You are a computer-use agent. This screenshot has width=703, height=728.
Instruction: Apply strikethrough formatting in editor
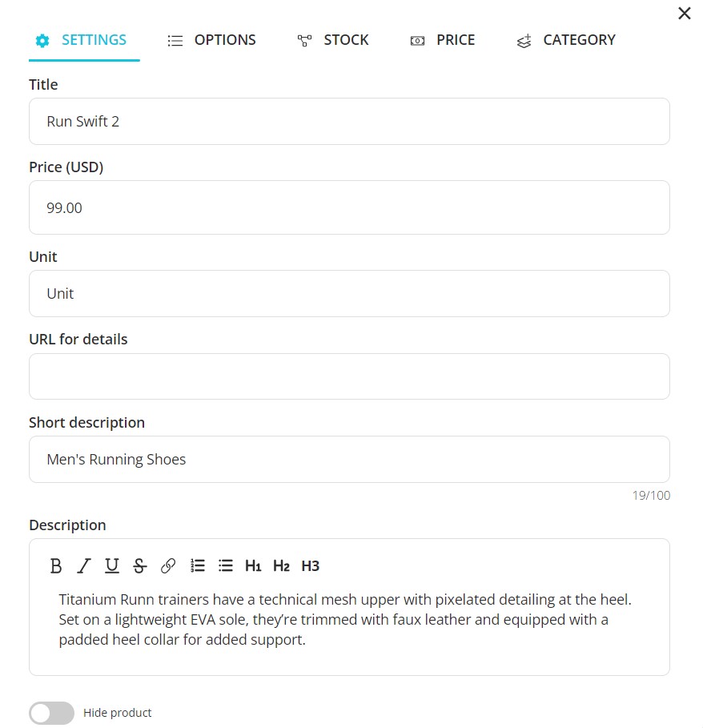140,566
